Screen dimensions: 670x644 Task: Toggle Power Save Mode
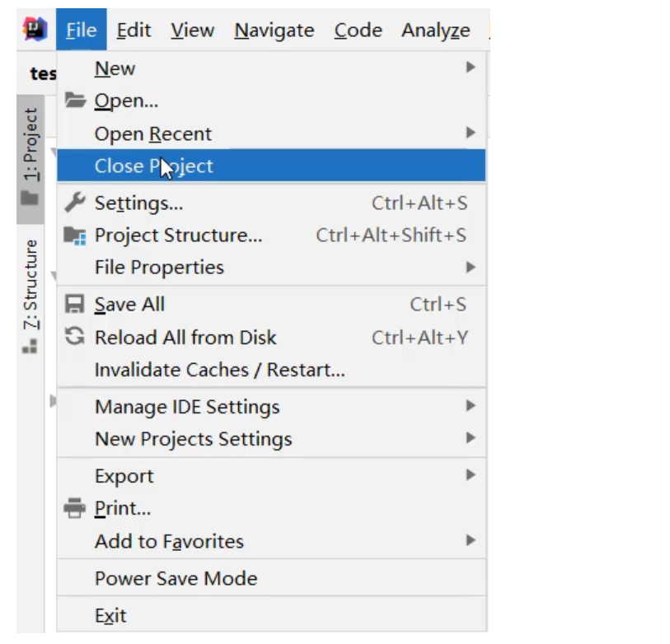(176, 578)
